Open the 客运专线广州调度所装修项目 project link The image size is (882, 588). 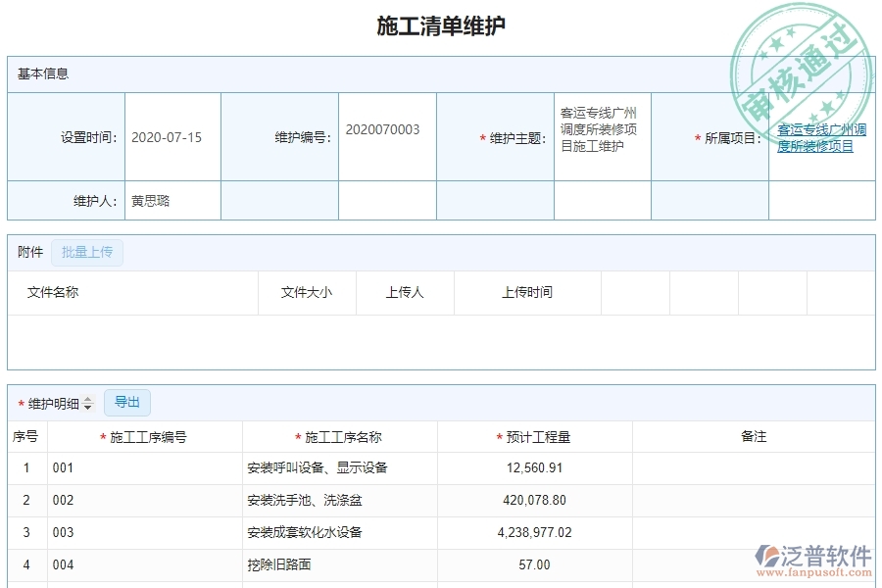tap(821, 138)
